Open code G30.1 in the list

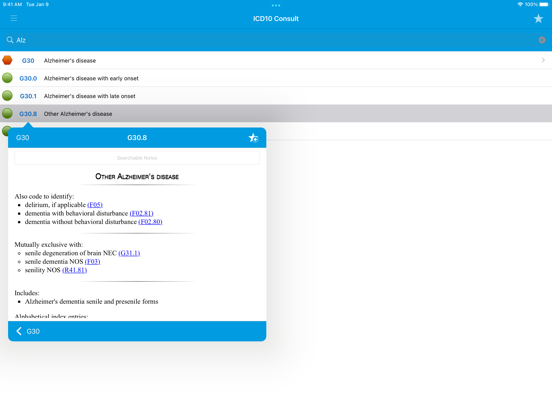pos(28,96)
